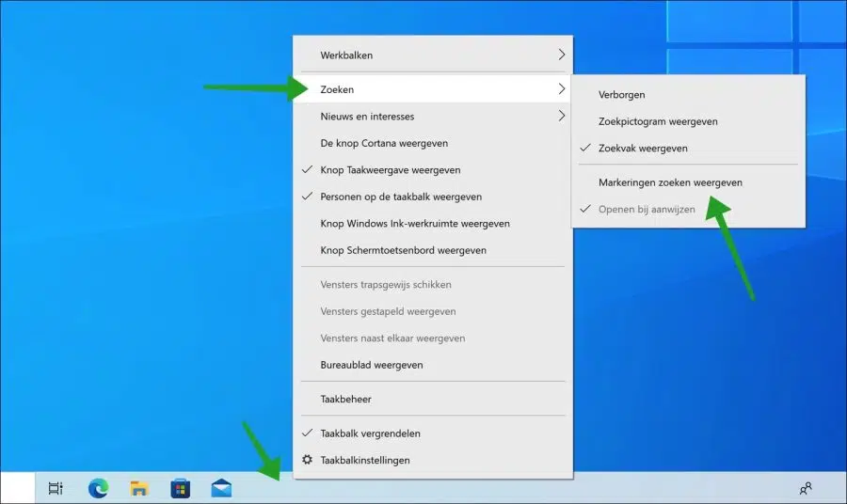The height and width of the screenshot is (504, 847).
Task: Launch Microsoft Edge from the taskbar
Action: click(x=98, y=488)
